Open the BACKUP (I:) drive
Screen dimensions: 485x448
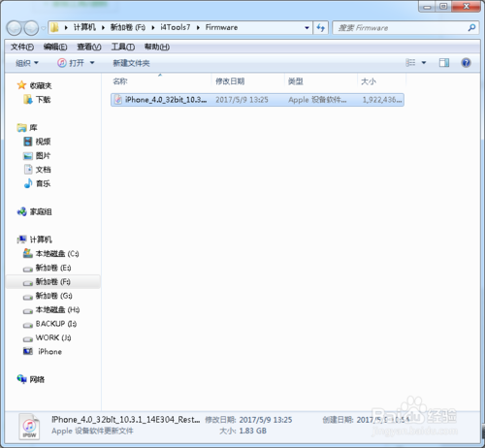(56, 324)
